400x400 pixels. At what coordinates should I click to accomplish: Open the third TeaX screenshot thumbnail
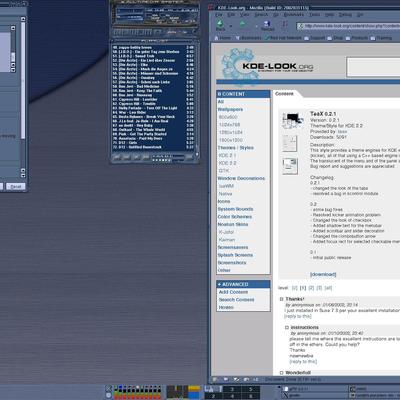(x=290, y=166)
